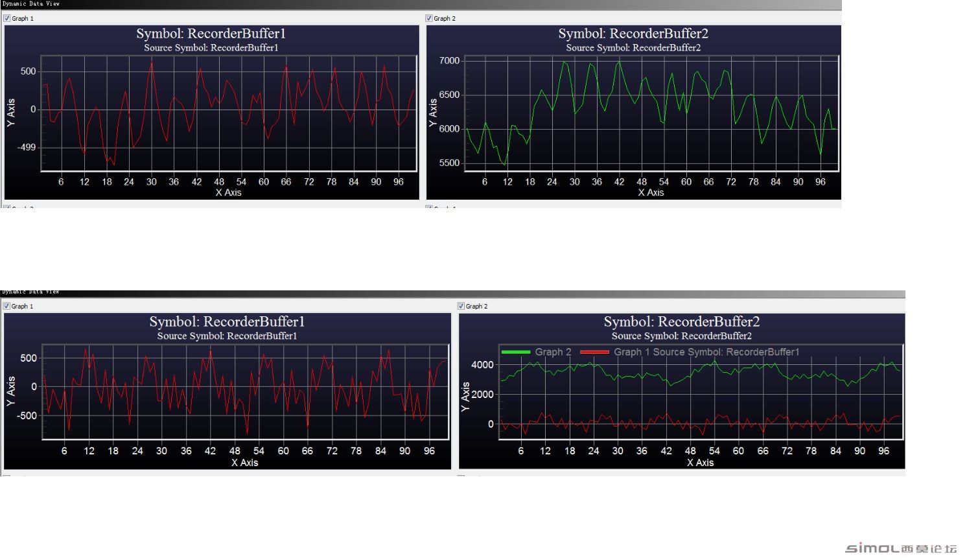Click the '6500' Y axis value

click(x=449, y=95)
